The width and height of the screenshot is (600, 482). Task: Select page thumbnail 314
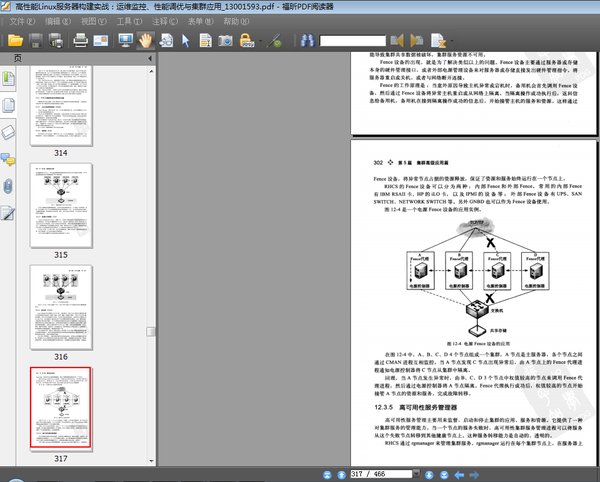61,106
